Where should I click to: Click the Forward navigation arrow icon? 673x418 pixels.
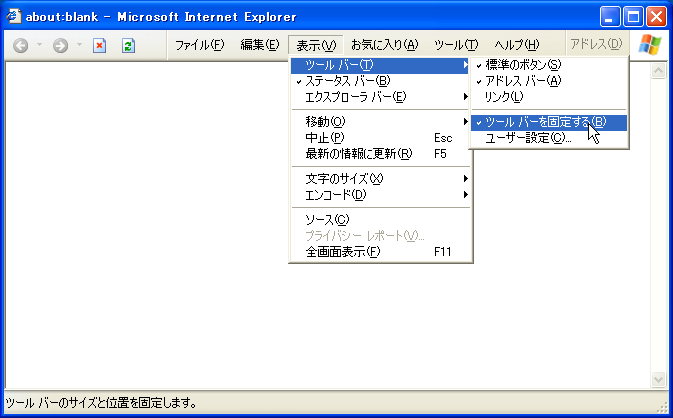pyautogui.click(x=61, y=45)
